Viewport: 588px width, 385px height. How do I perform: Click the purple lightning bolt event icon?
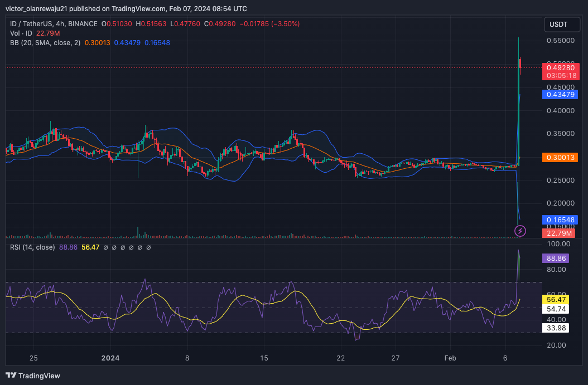(x=520, y=231)
